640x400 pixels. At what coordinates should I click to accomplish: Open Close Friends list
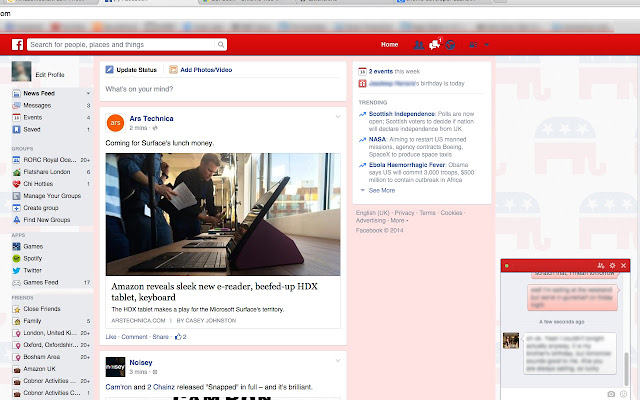(42, 309)
